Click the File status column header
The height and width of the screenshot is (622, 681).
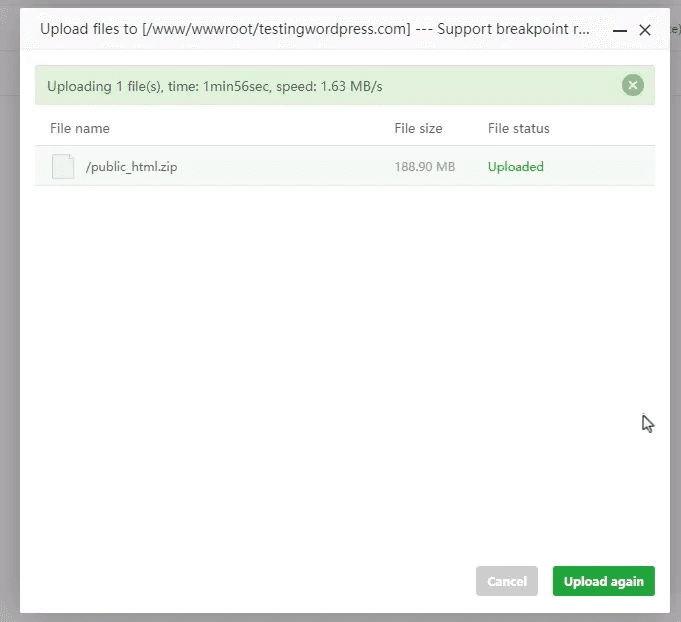[519, 129]
